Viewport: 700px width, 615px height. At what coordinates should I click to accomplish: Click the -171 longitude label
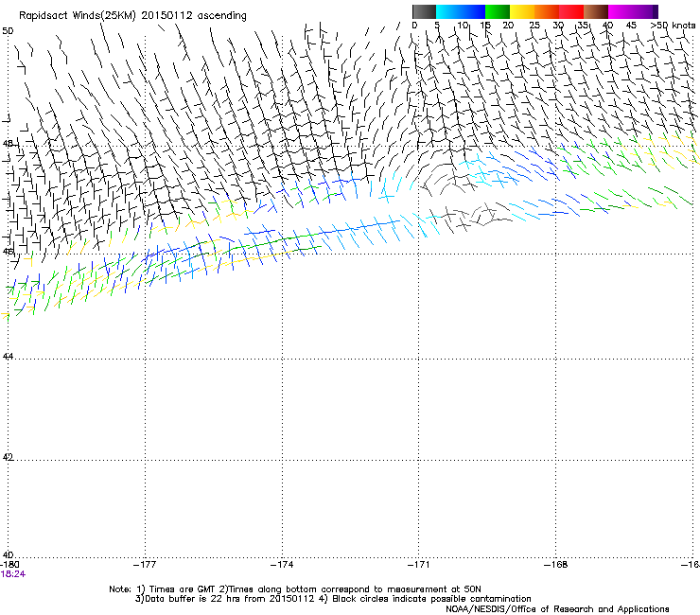coord(419,565)
